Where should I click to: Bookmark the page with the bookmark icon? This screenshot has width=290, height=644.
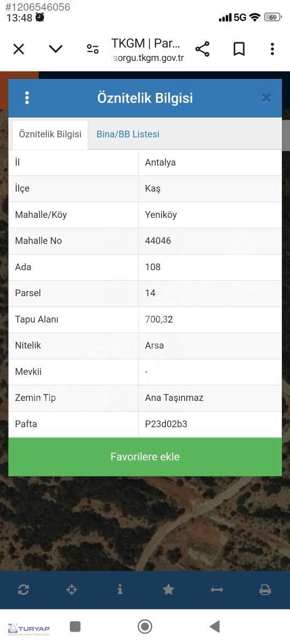(239, 49)
